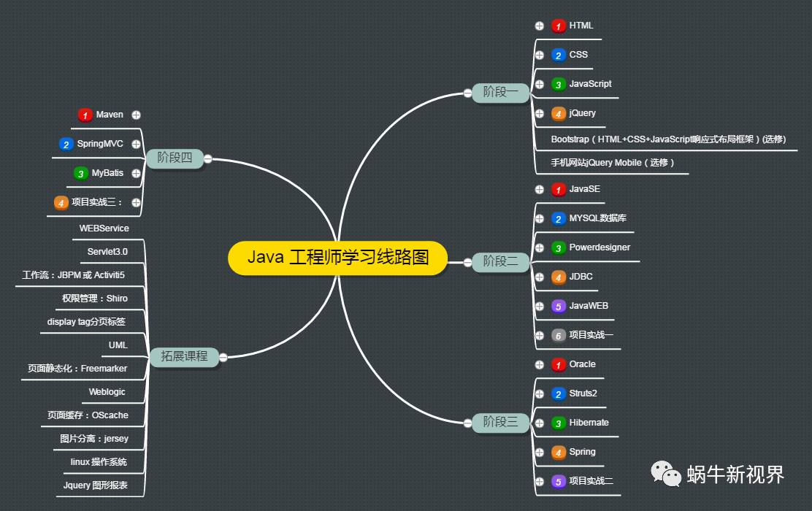
Task: Click the orange priority 4 icon beside jQuery
Action: click(558, 114)
